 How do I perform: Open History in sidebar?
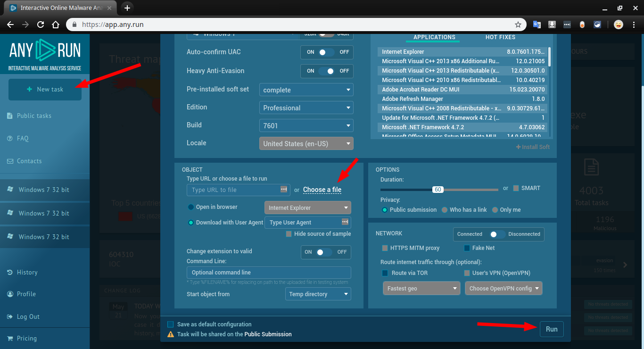[27, 272]
